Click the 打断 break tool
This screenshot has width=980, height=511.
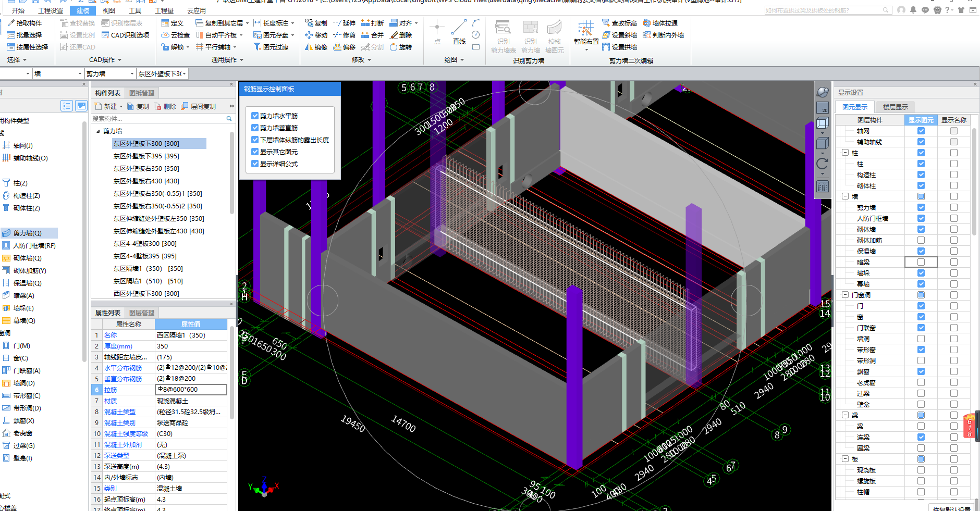click(x=373, y=23)
